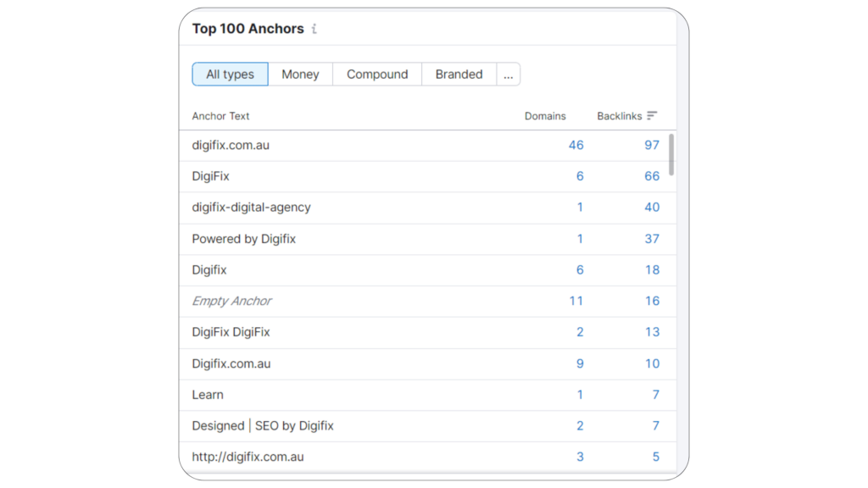The image size is (868, 488).
Task: Open 3 domains for http://digifix.com.au
Action: (x=580, y=457)
